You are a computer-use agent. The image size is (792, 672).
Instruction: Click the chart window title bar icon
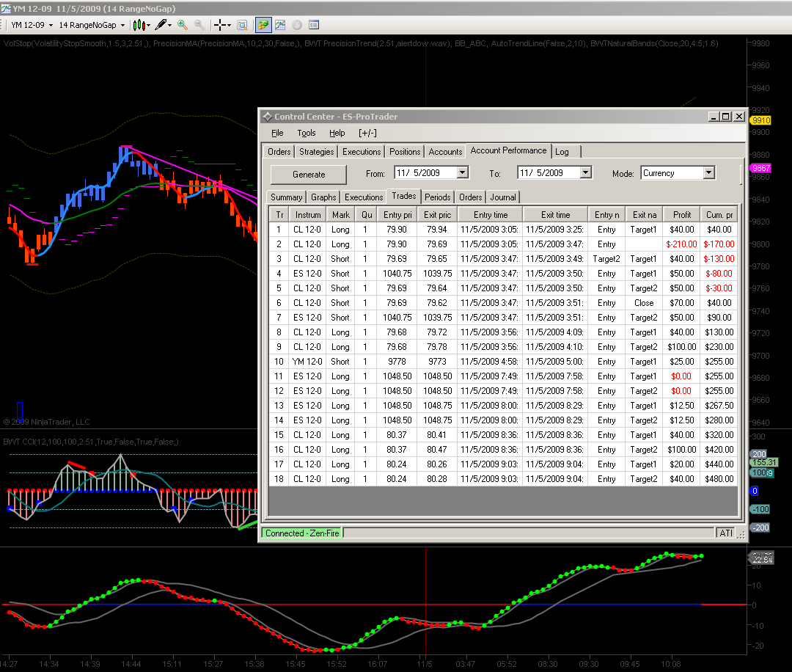coord(6,9)
